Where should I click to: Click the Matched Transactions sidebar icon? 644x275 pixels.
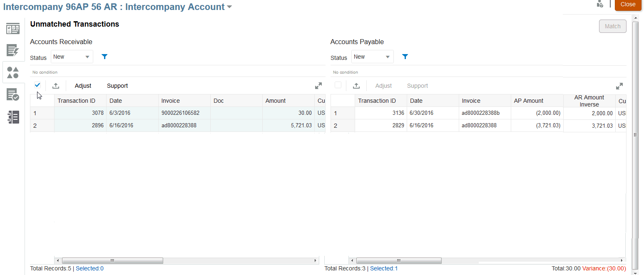click(13, 94)
